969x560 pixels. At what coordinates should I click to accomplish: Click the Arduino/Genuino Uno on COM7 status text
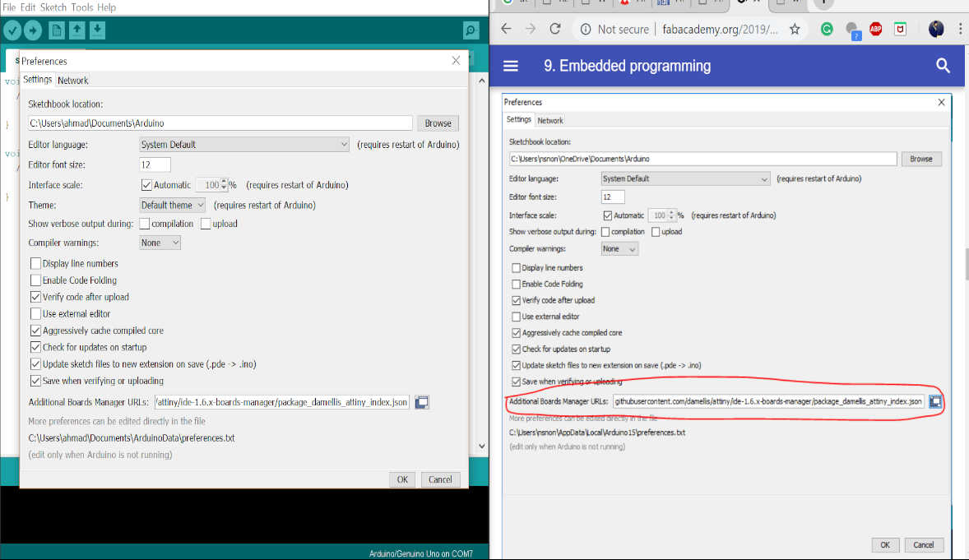pyautogui.click(x=421, y=553)
